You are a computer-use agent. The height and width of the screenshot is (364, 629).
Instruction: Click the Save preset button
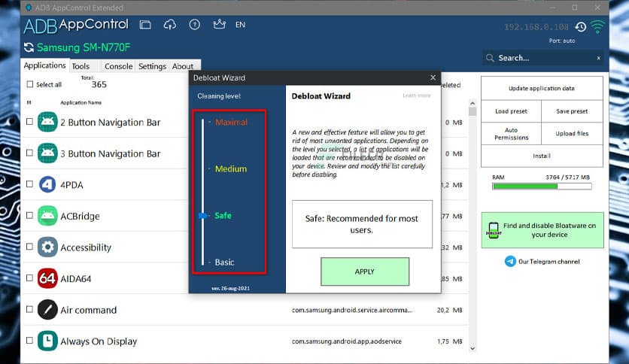pos(572,111)
